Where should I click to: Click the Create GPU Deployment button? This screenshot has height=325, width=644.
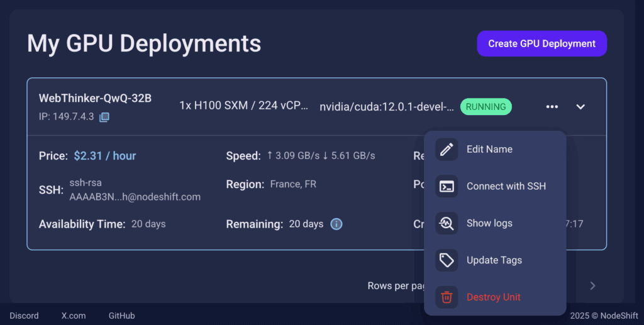pos(541,43)
